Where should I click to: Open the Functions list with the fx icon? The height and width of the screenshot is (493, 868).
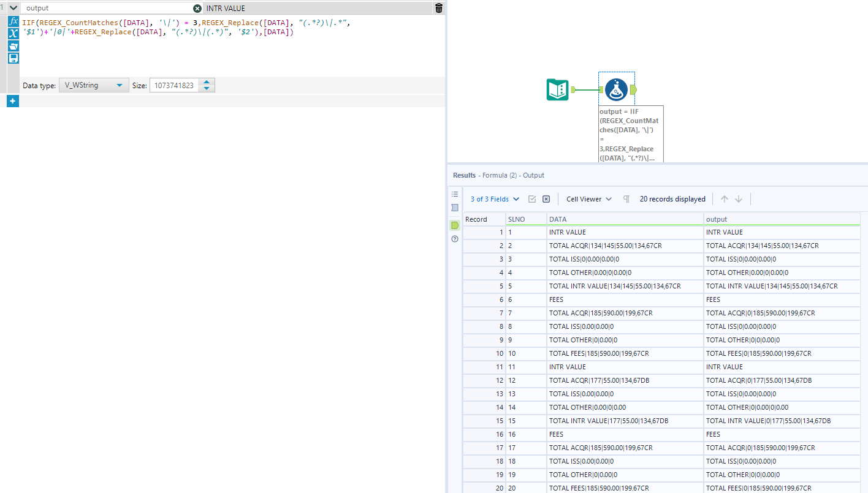point(13,21)
